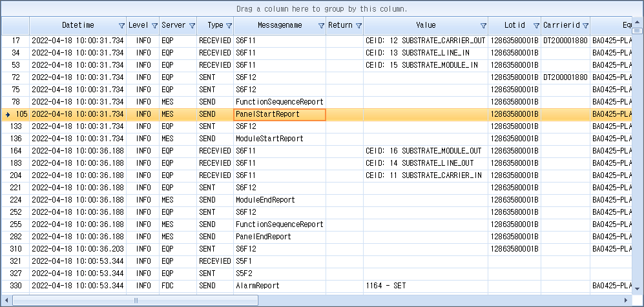Open the Value column filter icon
The width and height of the screenshot is (644, 307).
point(483,26)
